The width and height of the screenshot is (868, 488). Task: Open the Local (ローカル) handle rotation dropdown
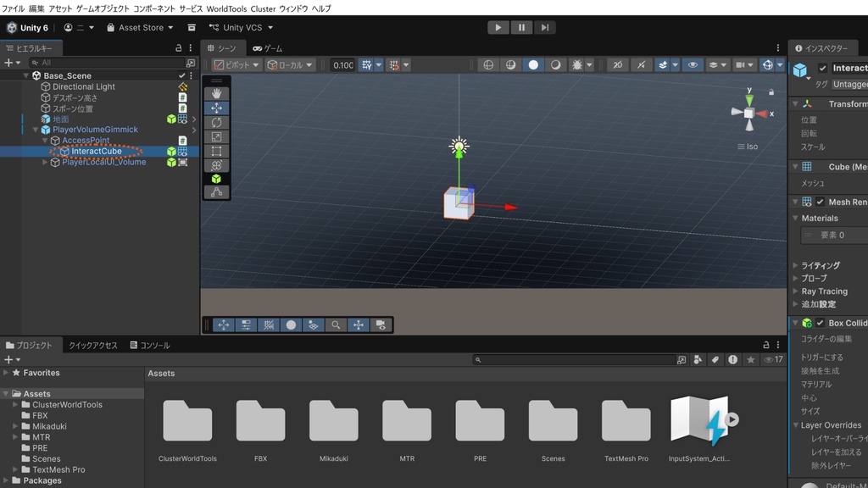(290, 64)
